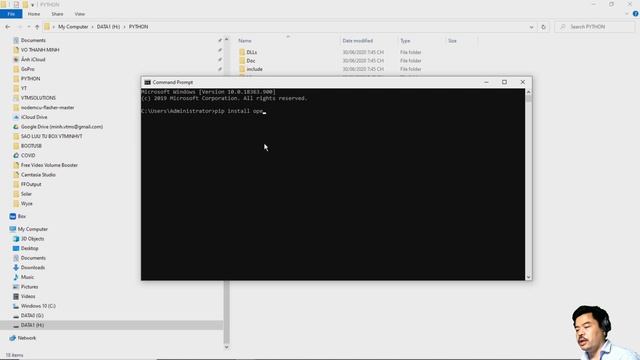Click Command Prompt scrollbar down arrow
Image resolution: width=640 pixels, height=360 pixels.
click(529, 277)
